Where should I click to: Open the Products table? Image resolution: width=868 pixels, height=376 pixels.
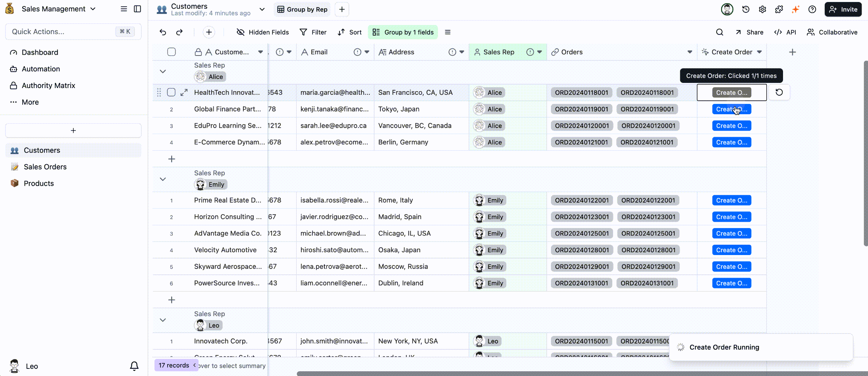click(39, 184)
